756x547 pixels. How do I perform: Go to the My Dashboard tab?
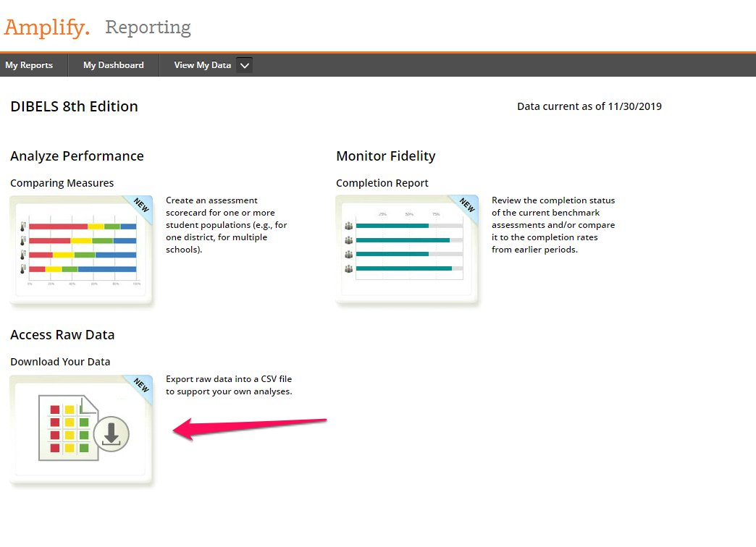click(113, 65)
